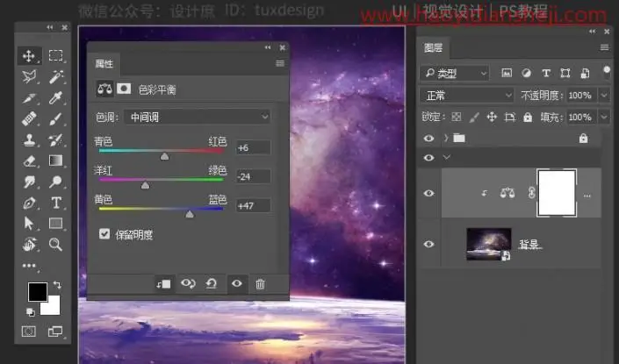Open the 不透明度 opacity slider arrow
Viewport: 619px width, 364px height.
(x=604, y=95)
